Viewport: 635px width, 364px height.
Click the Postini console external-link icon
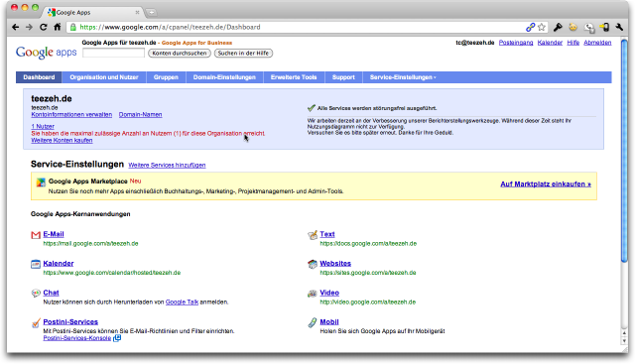[x=117, y=338]
